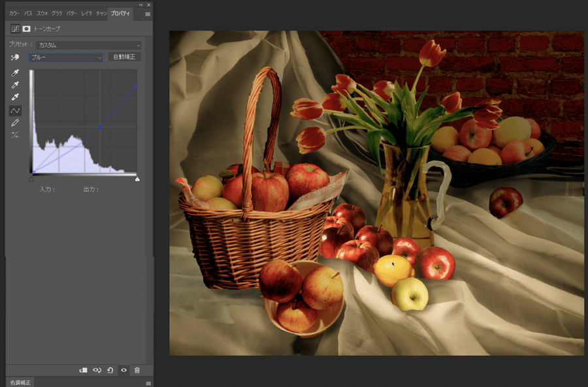Screen dimensions: 588x387
Task: Open the ブルー channel dropdown
Action: pyautogui.click(x=65, y=57)
